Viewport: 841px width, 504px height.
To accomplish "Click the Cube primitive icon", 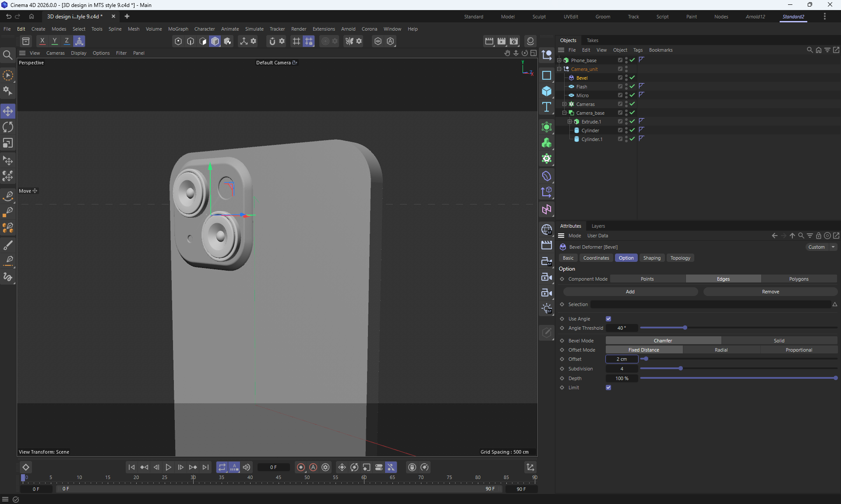I will [547, 91].
